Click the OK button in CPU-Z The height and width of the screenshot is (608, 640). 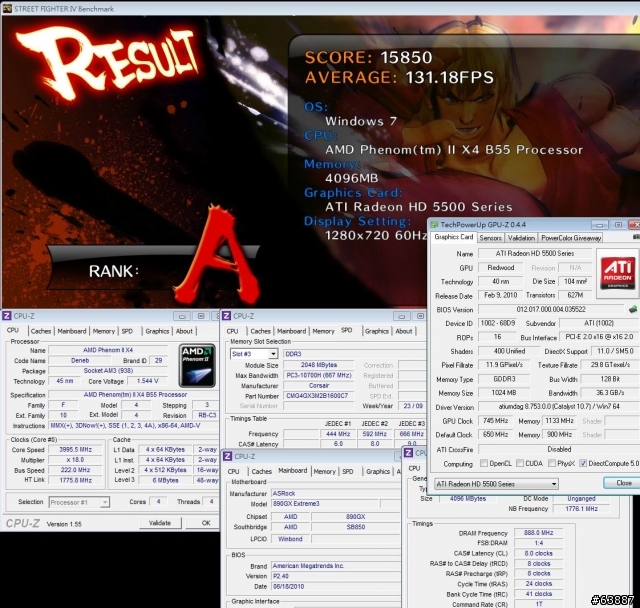[206, 523]
